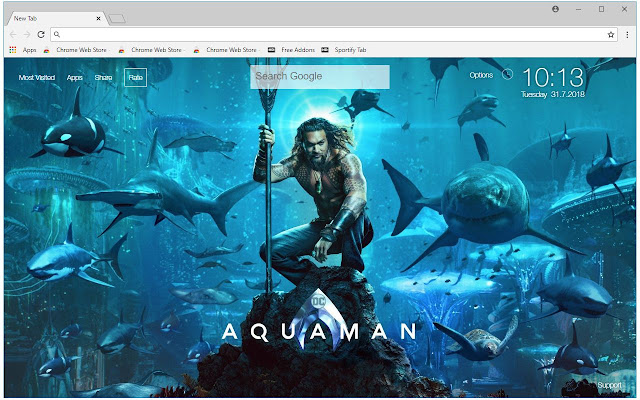Image resolution: width=640 pixels, height=400 pixels.
Task: Open the Apps grid bookmark icon
Action: click(x=13, y=50)
